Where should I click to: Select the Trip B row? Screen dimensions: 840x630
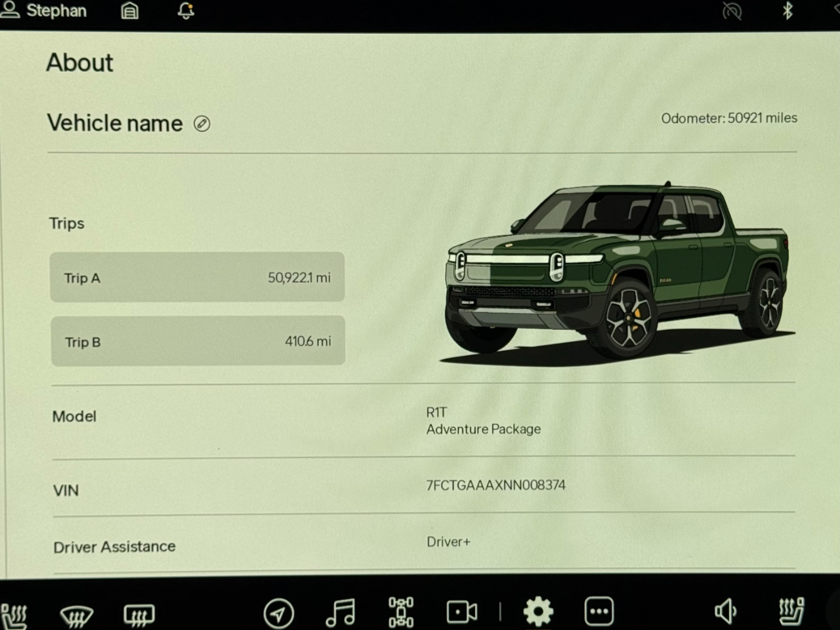pos(198,341)
